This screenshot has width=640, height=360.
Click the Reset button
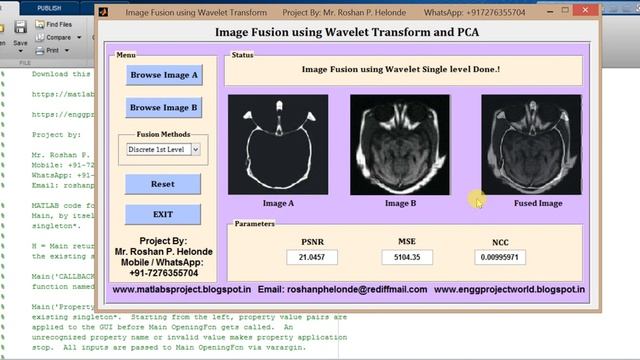pos(163,184)
